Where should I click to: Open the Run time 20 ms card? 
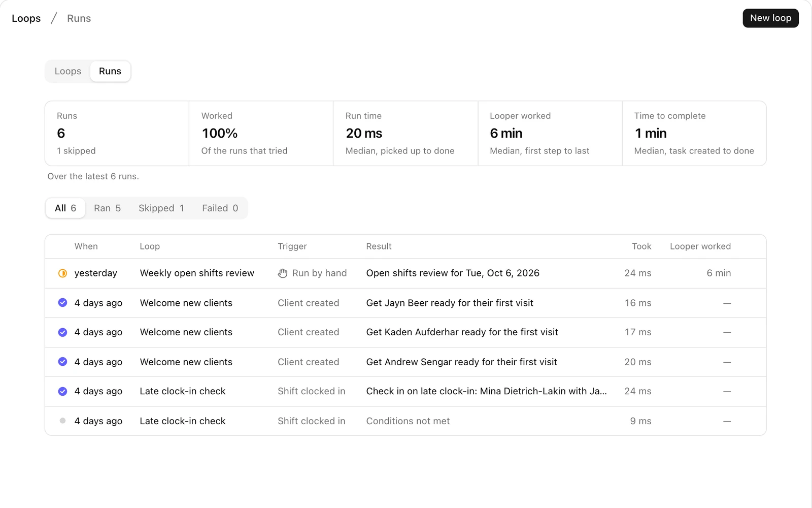[x=405, y=133]
